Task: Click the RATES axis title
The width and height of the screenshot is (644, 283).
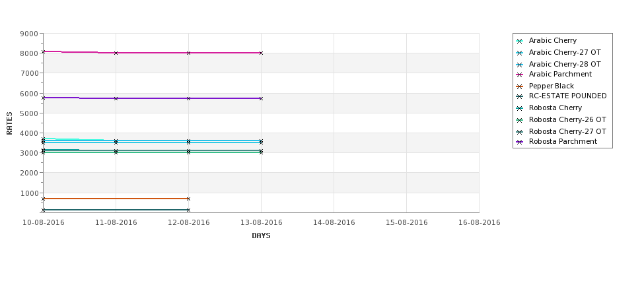Action: coord(9,123)
